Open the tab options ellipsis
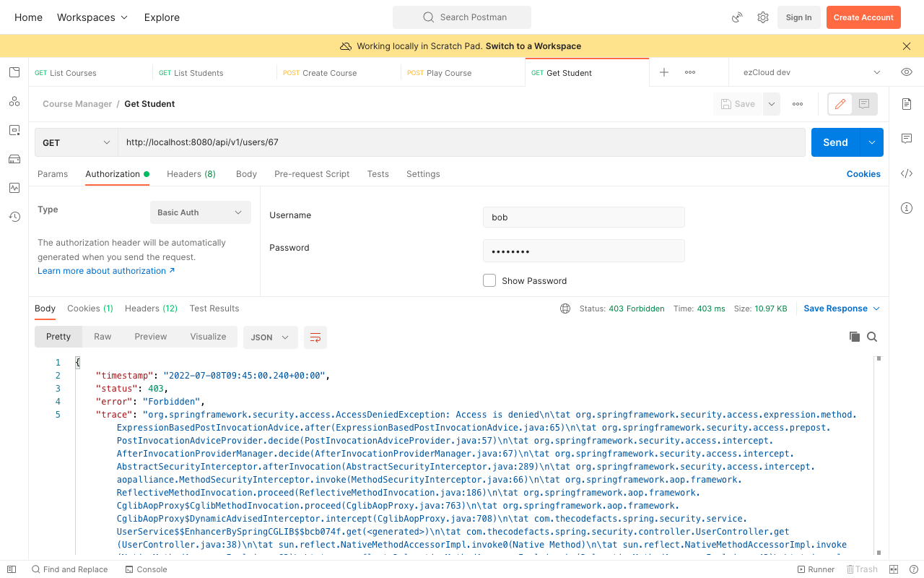This screenshot has height=578, width=924. [x=690, y=72]
